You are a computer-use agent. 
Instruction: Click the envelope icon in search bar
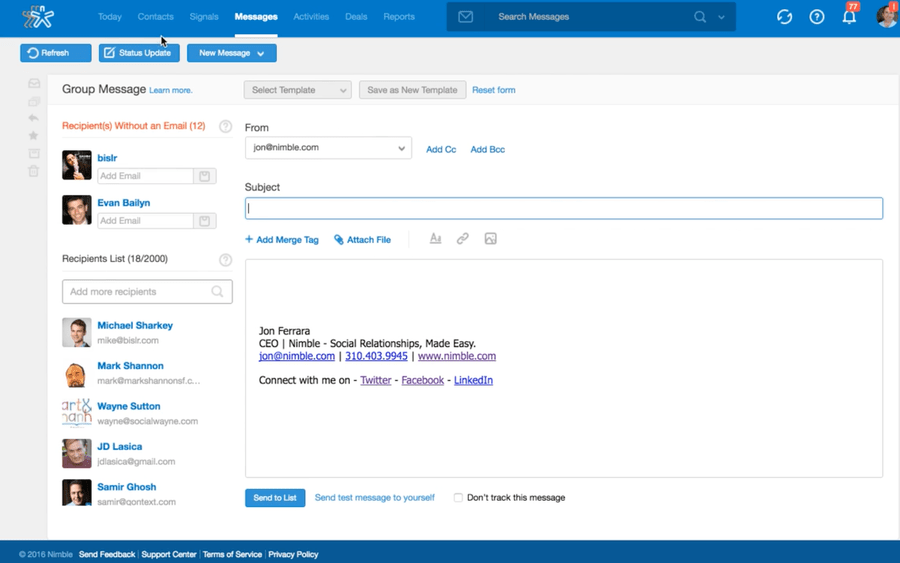(465, 17)
